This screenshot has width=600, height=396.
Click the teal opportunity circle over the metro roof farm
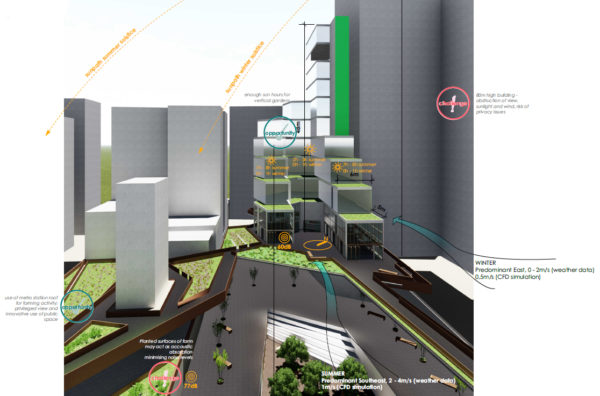point(77,306)
